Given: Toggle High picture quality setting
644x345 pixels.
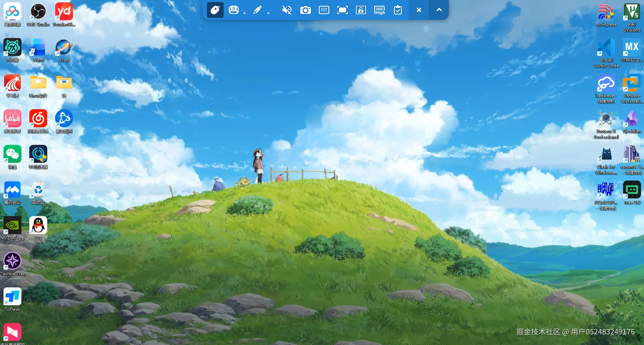Looking at the screenshot, I should pyautogui.click(x=379, y=10).
